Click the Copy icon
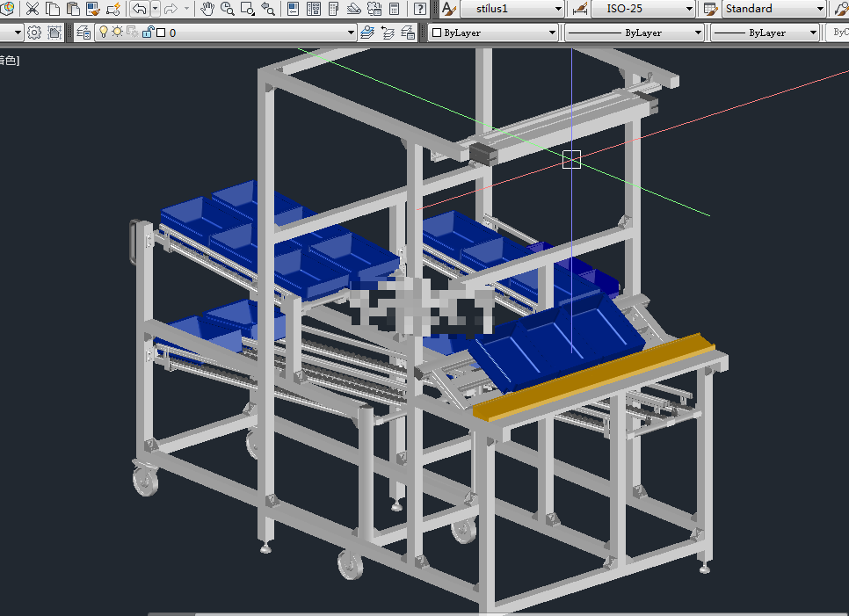The image size is (849, 616). (53, 9)
